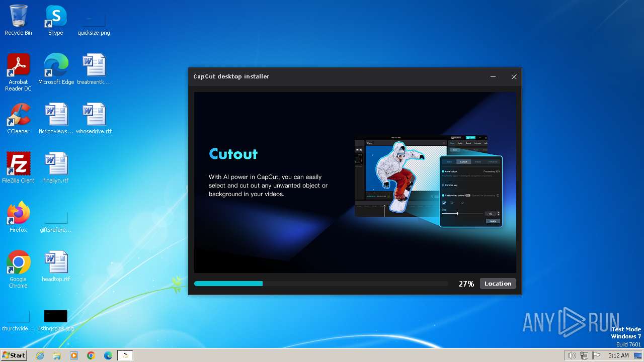Click the Cutout heading text
Viewport: 644px width, 362px height.
pyautogui.click(x=233, y=154)
